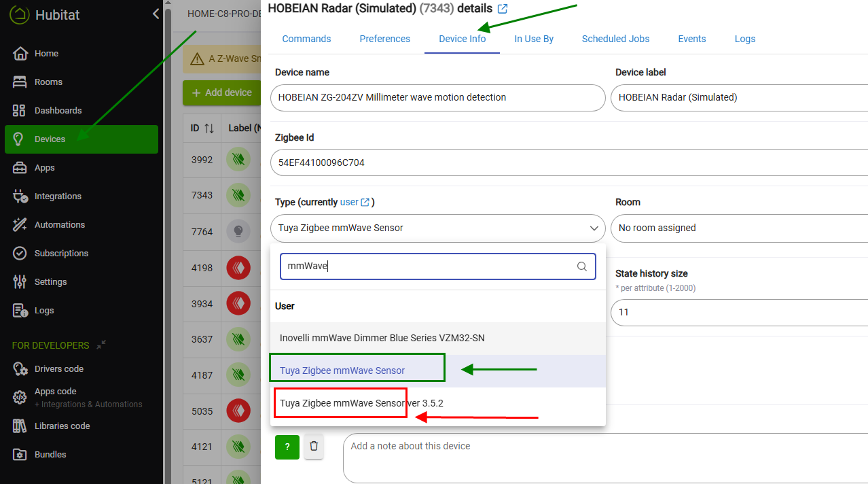Screen dimensions: 868x484
Task: Open Rooms page icon
Action: (20, 82)
